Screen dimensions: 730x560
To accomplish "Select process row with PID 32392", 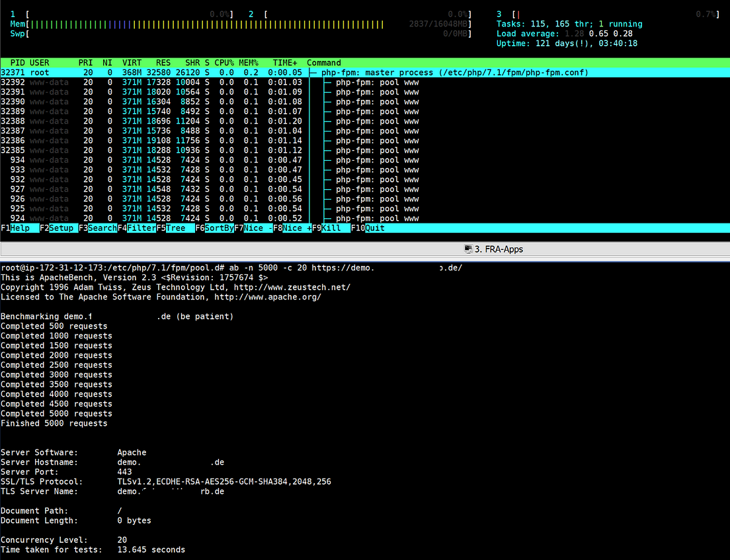I will pyautogui.click(x=365, y=83).
